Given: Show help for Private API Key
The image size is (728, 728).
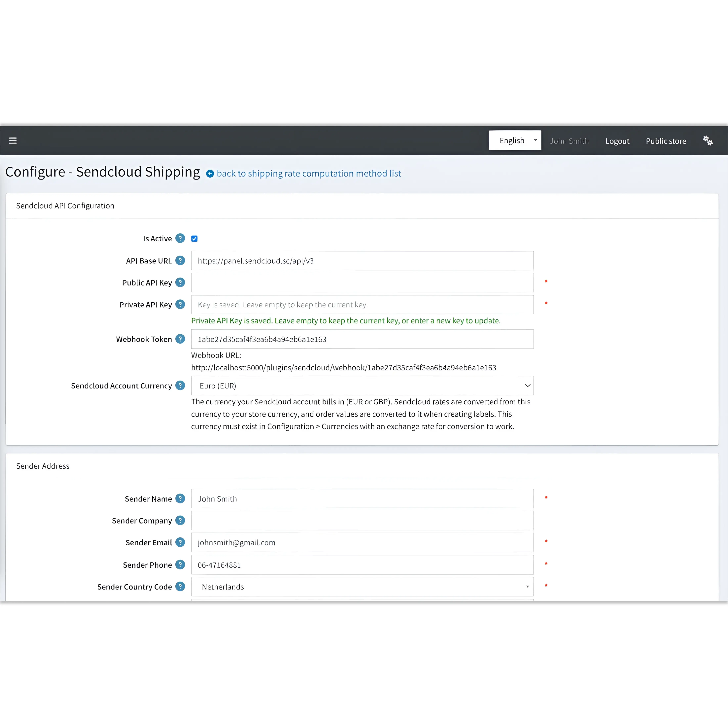Looking at the screenshot, I should pos(180,304).
